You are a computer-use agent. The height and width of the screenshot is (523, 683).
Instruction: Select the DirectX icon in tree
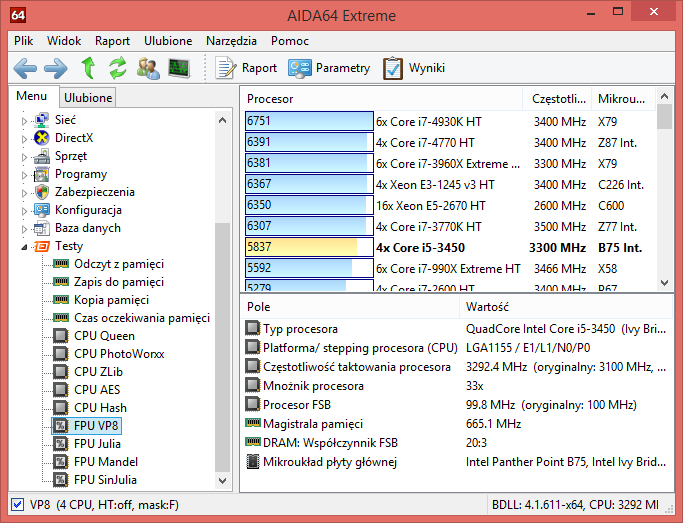tap(42, 138)
